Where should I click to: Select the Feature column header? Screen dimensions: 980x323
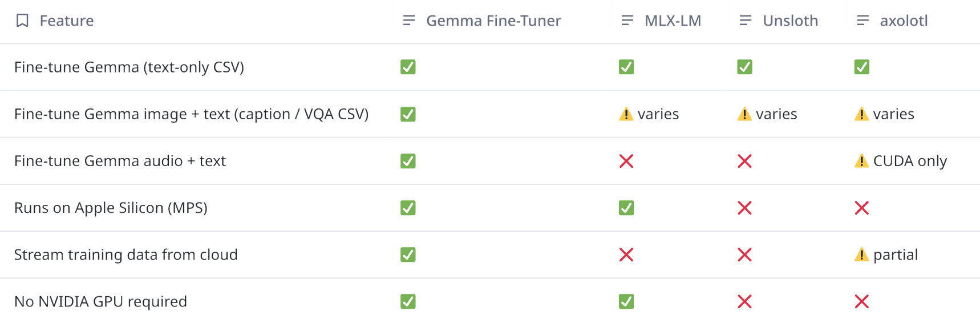pyautogui.click(x=67, y=21)
